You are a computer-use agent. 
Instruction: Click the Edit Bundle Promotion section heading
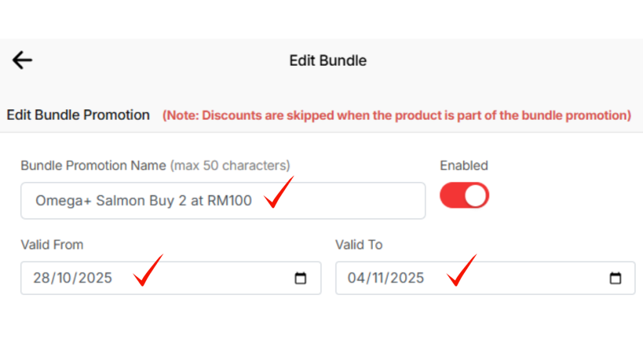click(78, 115)
